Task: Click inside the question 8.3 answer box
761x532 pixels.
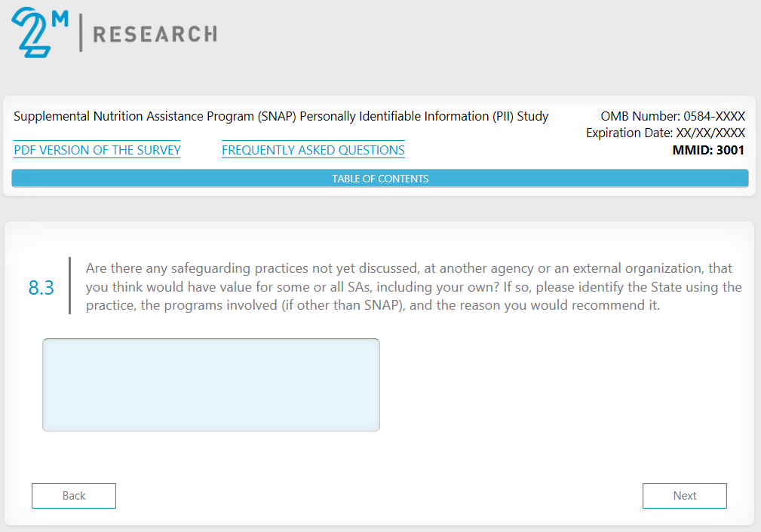Action: tap(211, 384)
